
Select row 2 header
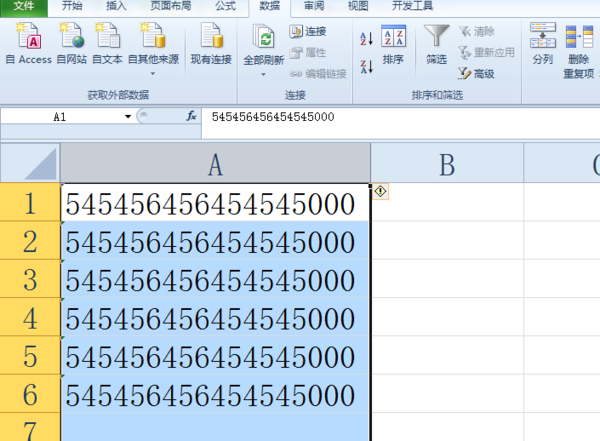pos(30,241)
